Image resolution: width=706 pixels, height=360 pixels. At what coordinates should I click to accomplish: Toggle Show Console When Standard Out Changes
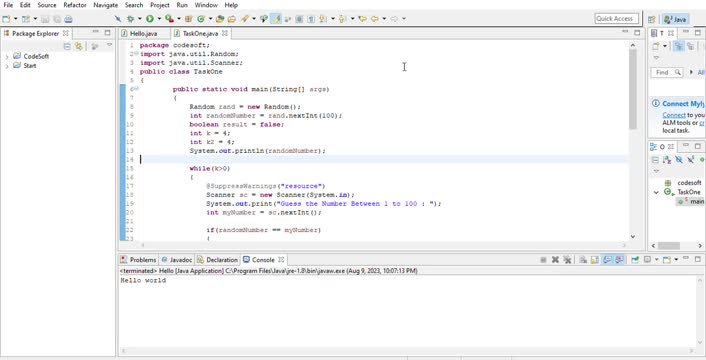coord(607,260)
